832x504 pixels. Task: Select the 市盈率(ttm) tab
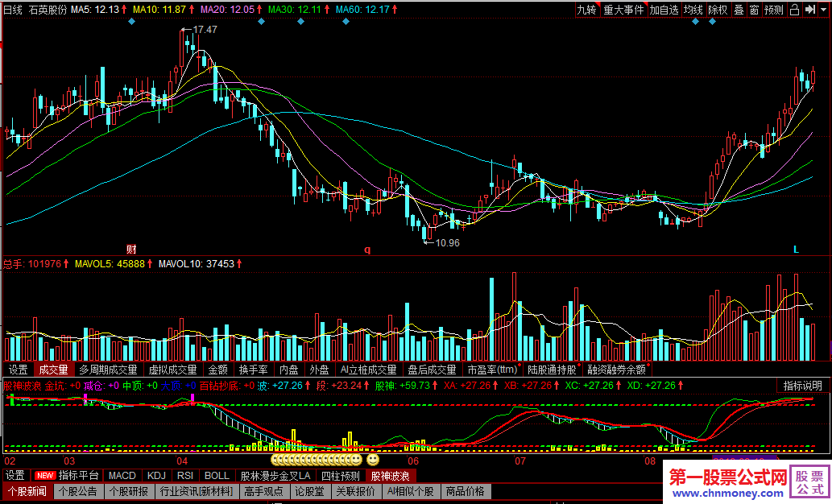click(492, 370)
